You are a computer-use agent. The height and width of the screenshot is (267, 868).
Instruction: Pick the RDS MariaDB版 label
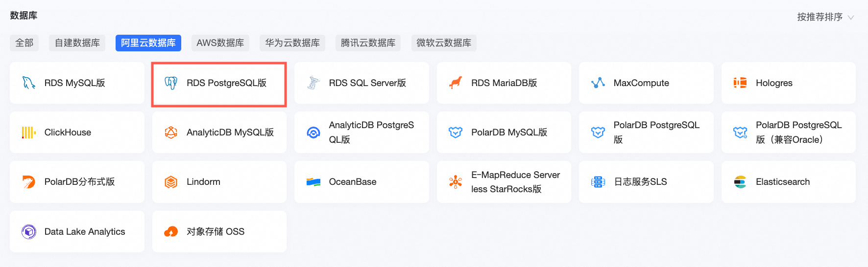point(504,83)
